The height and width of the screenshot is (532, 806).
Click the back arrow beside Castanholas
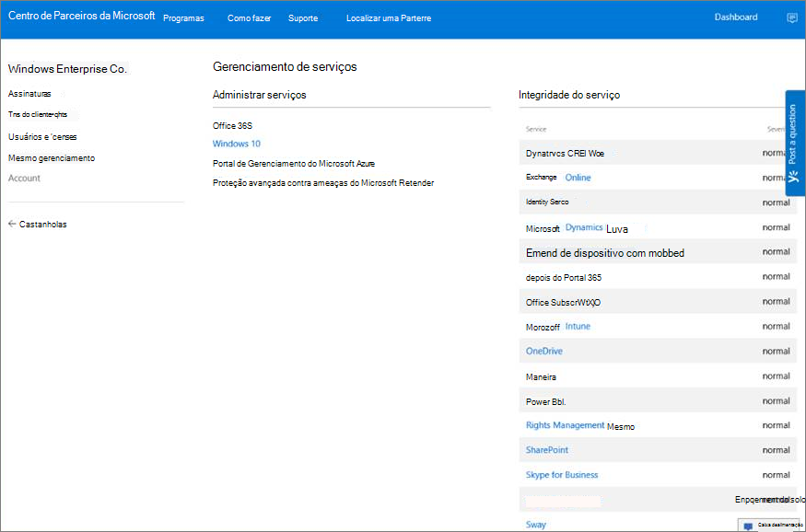(x=12, y=224)
